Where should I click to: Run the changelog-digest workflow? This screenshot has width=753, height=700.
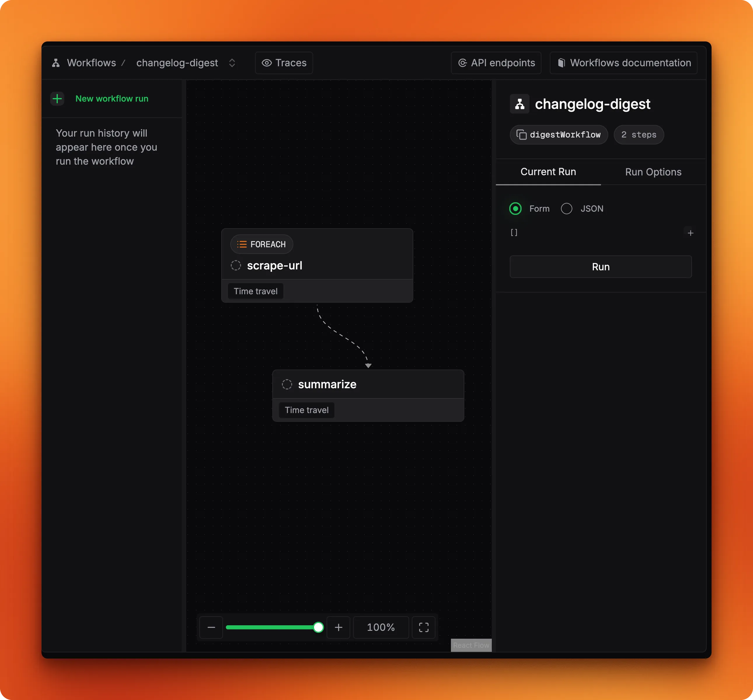[x=601, y=267]
